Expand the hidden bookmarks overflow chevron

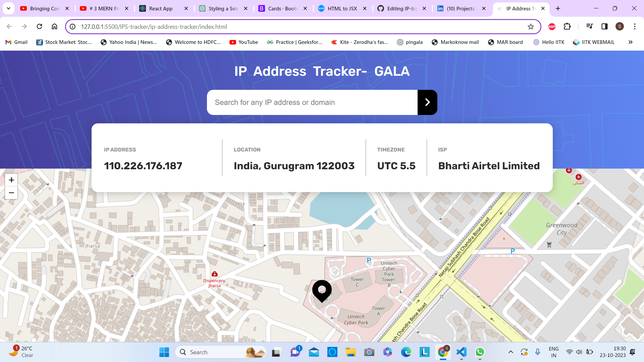[631, 42]
